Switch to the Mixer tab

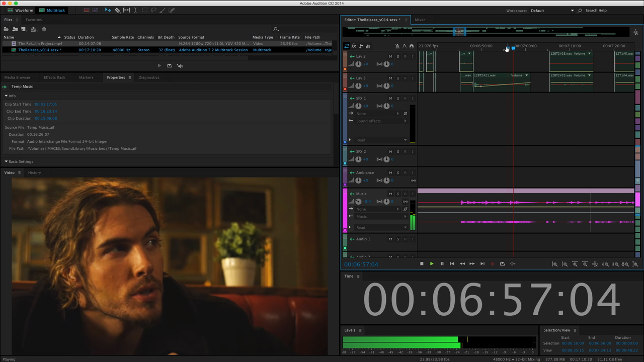pyautogui.click(x=420, y=20)
